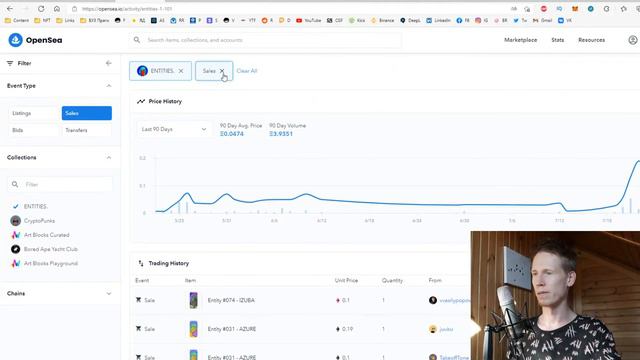
Task: Open the MetaMask fox extension
Action: [575, 9]
